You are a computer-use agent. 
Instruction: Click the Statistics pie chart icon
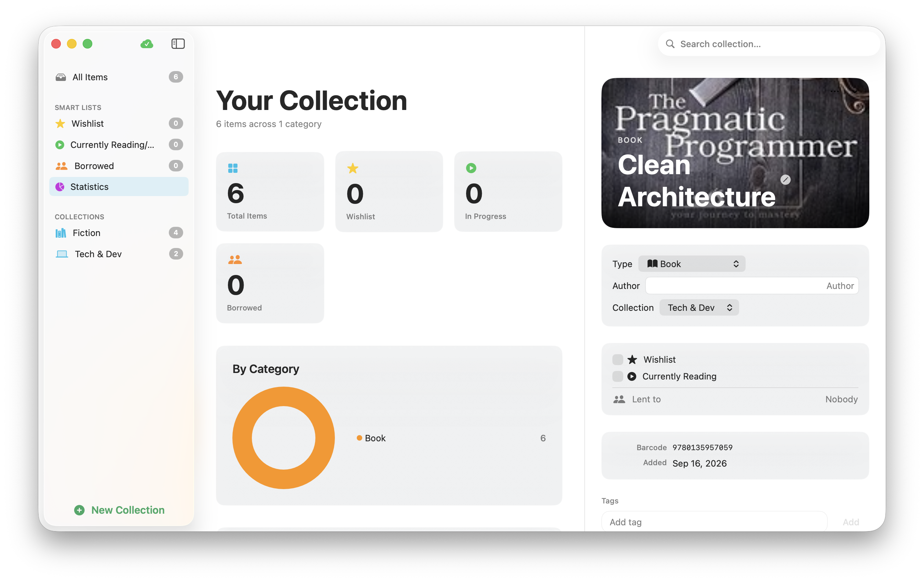(60, 187)
